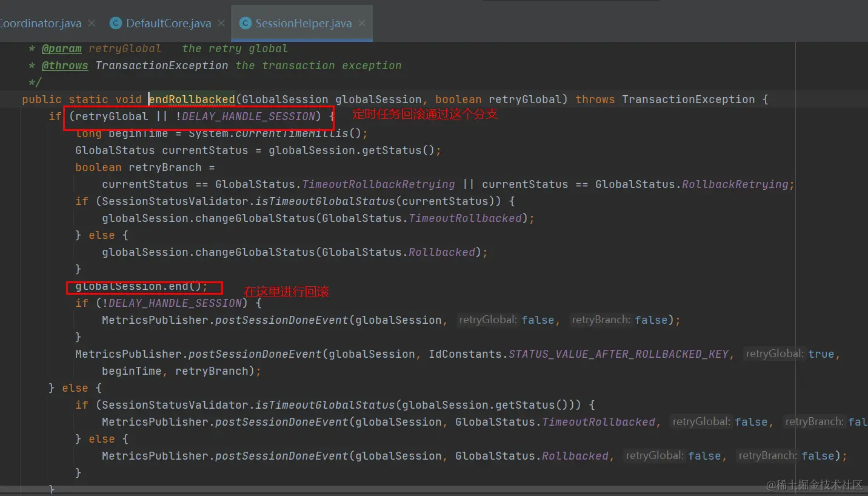Switch to the SessionHelper.java tab
The height and width of the screenshot is (496, 868).
coord(304,24)
